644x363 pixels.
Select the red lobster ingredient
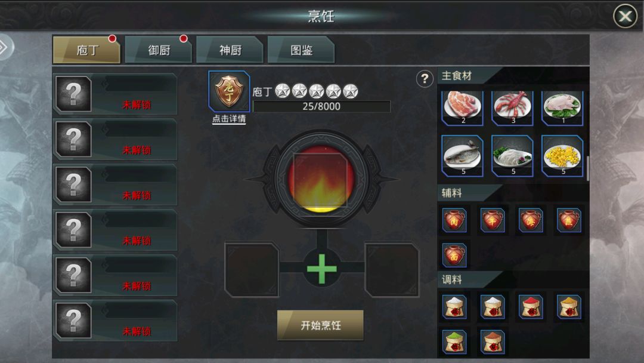point(512,107)
